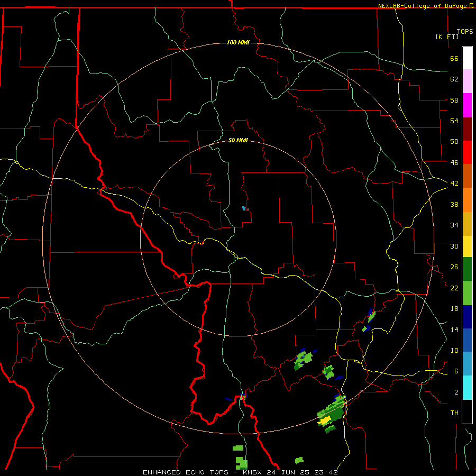Screen dimensions: 476x476
Task: Click the 100 NMI range ring label
Action: pyautogui.click(x=238, y=42)
